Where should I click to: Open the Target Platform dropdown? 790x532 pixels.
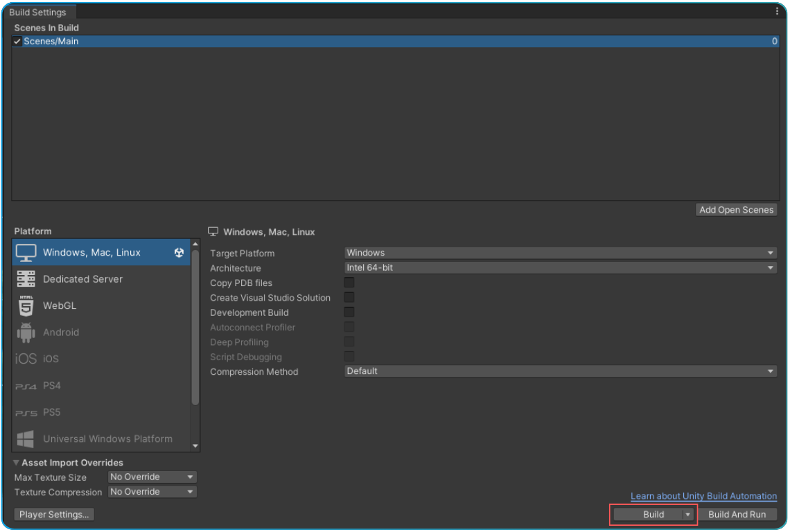(560, 253)
